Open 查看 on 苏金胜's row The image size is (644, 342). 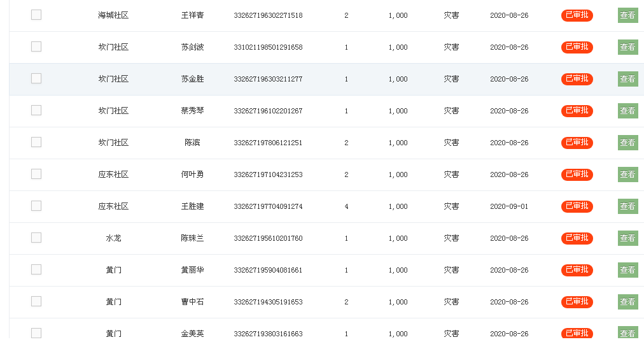pos(627,79)
